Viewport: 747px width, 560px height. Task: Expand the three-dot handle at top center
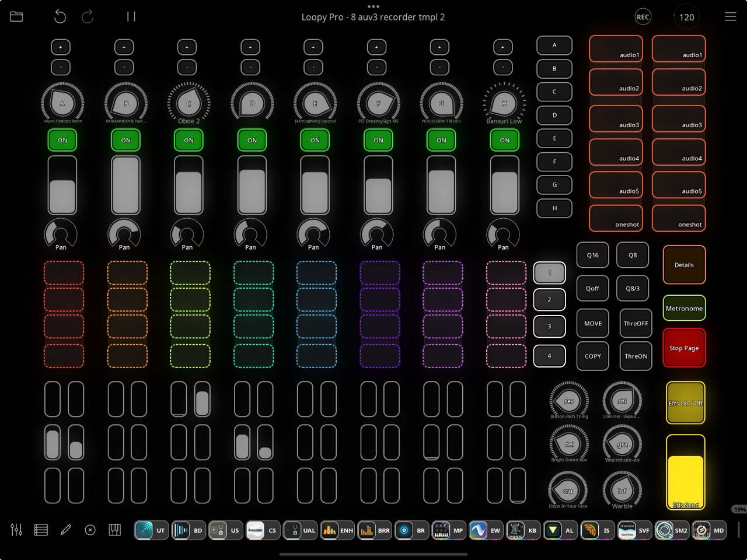click(x=373, y=6)
